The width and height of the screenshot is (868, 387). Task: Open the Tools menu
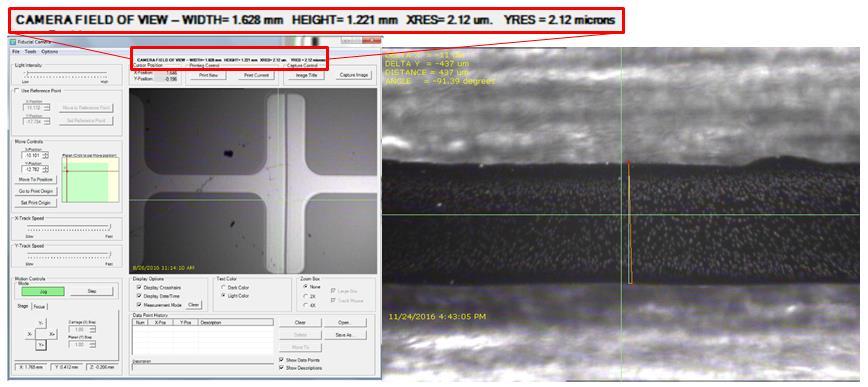30,51
